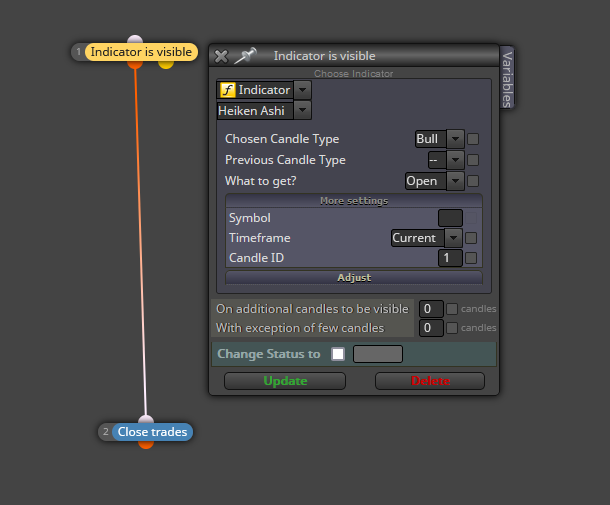Screen dimensions: 610x505
Task: Enable the Change Status to checkbox
Action: (x=338, y=354)
